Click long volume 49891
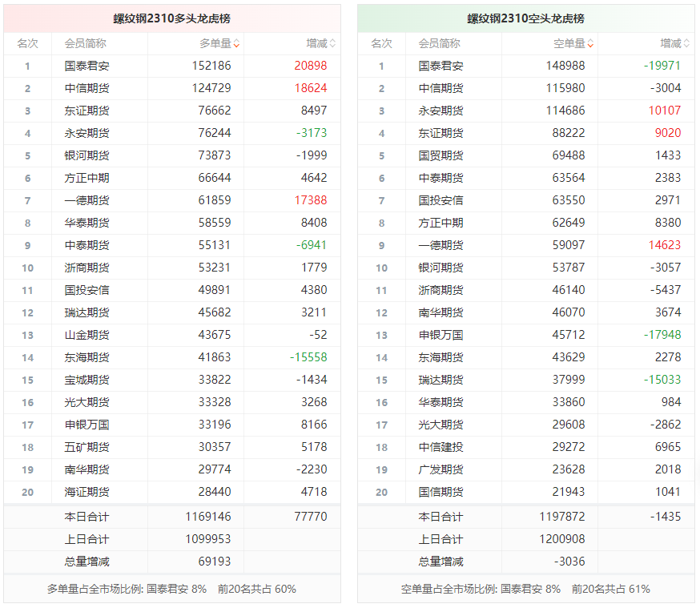This screenshot has width=700, height=608. (215, 290)
